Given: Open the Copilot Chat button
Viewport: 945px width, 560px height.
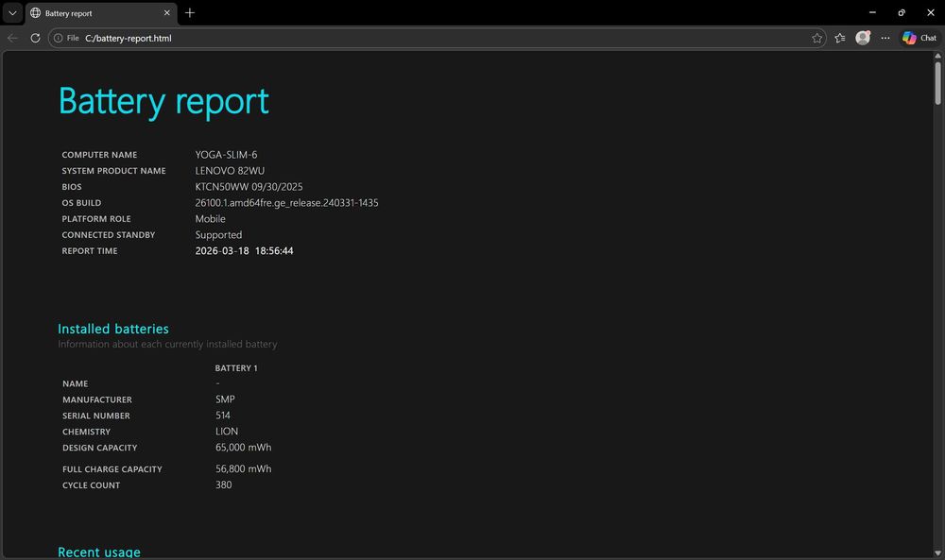Looking at the screenshot, I should [919, 38].
